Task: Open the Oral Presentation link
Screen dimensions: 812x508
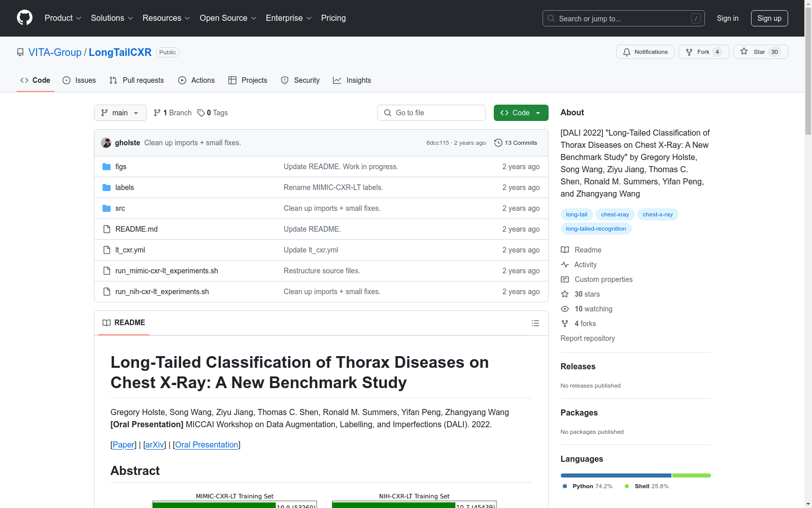Action: 207,444
